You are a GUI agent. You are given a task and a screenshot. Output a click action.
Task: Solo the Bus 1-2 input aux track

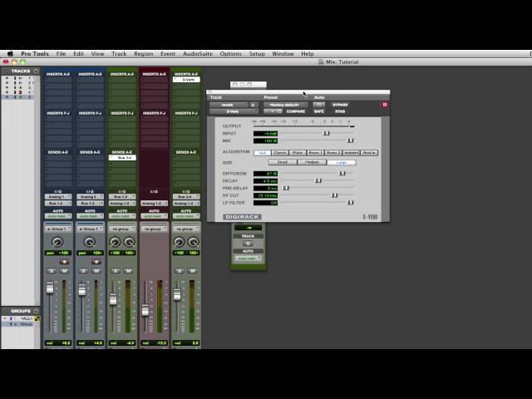116,271
